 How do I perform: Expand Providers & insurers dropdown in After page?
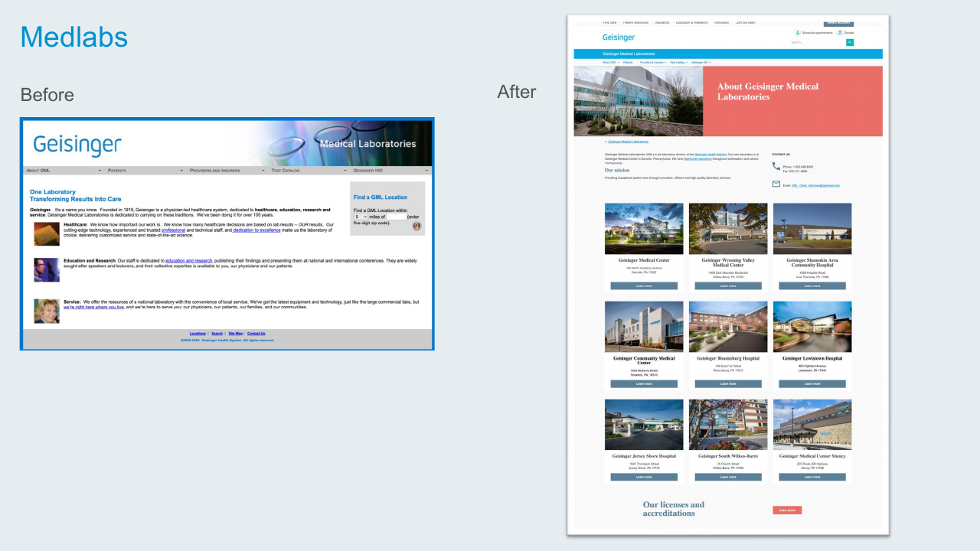click(653, 62)
